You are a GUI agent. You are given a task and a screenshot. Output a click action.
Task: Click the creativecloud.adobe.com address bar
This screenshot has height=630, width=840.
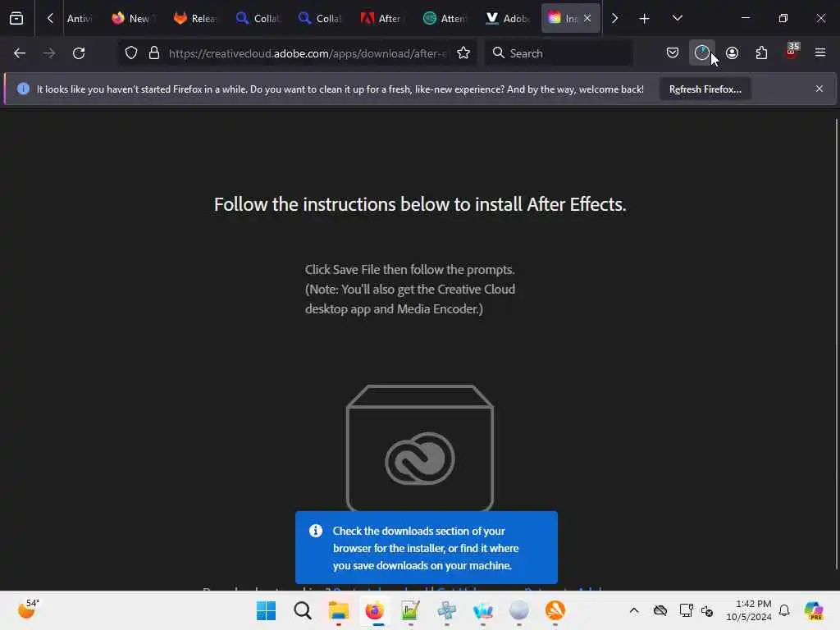[x=307, y=53]
